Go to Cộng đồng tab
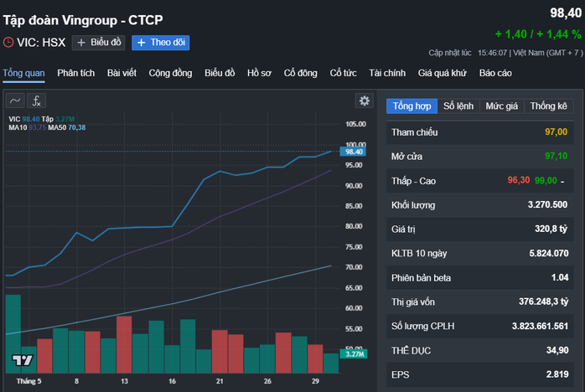 click(x=170, y=73)
